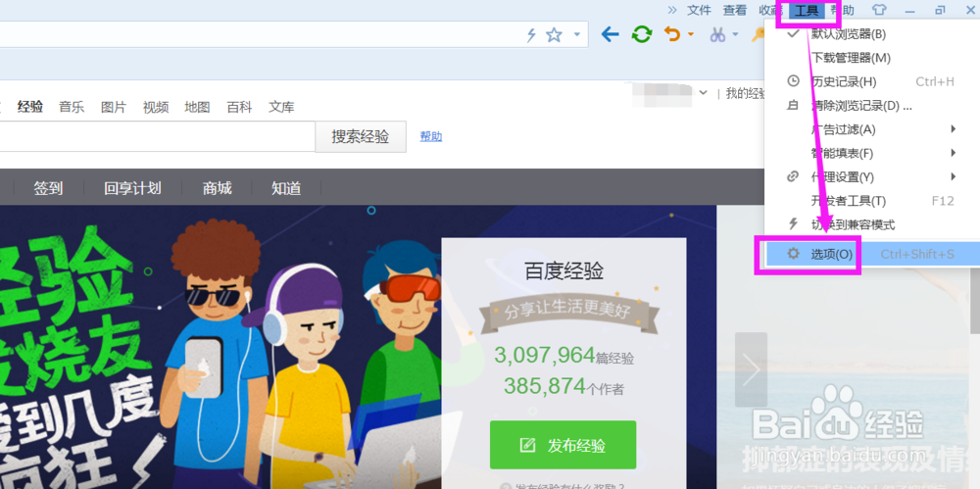Click the 搜索经验 button
The image size is (980, 489).
361,136
